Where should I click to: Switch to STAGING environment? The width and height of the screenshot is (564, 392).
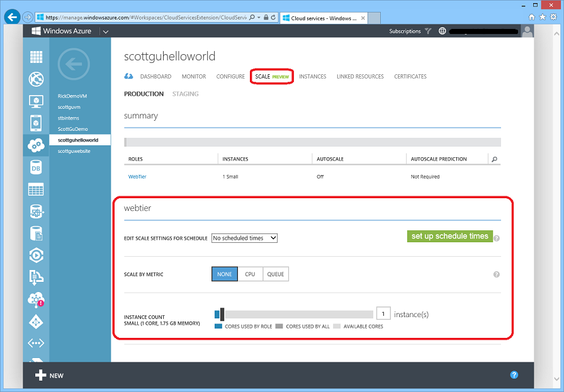(185, 94)
